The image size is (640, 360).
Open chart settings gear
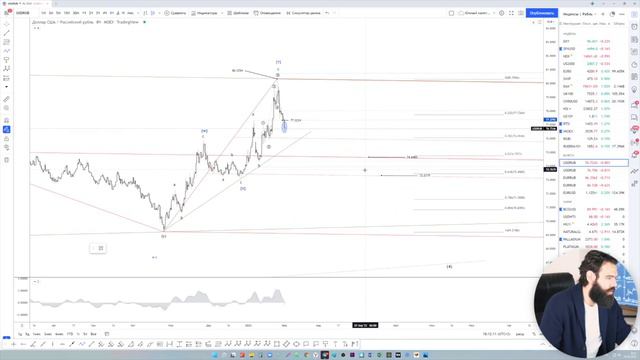click(x=502, y=13)
